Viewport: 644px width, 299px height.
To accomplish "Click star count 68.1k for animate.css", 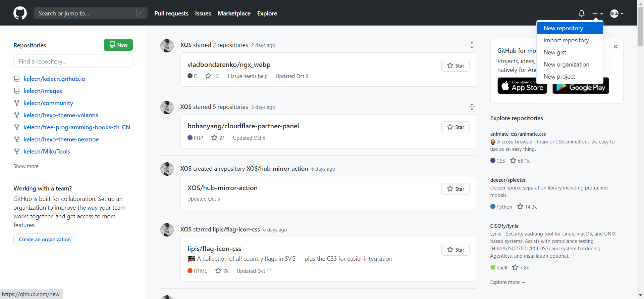I will [x=520, y=161].
